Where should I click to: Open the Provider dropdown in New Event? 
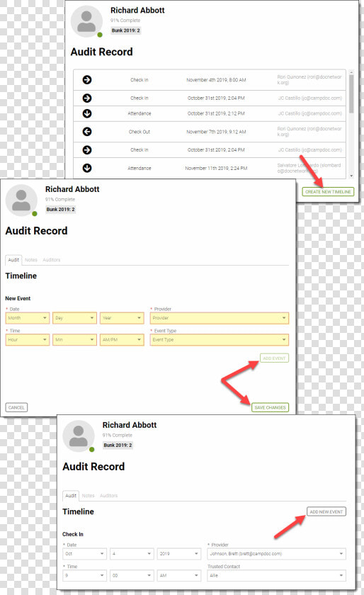pos(220,318)
